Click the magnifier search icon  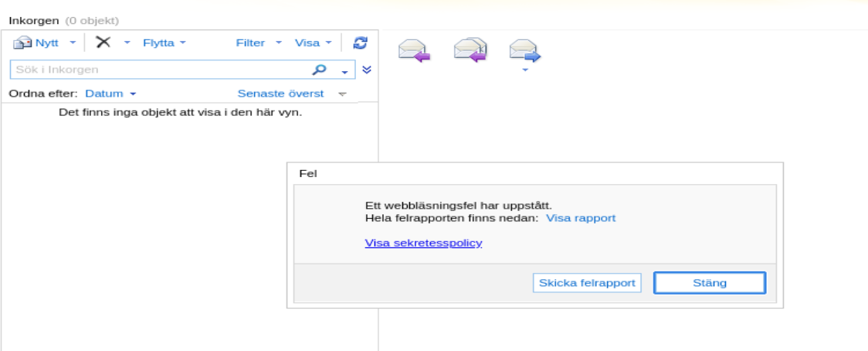point(320,70)
